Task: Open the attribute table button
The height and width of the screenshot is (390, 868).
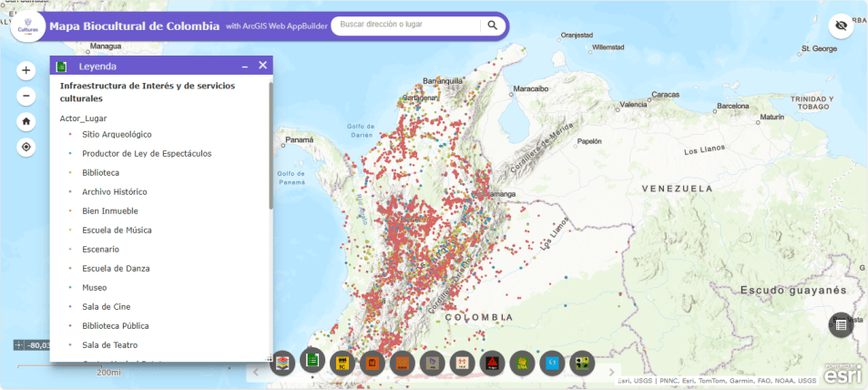Action: (841, 324)
